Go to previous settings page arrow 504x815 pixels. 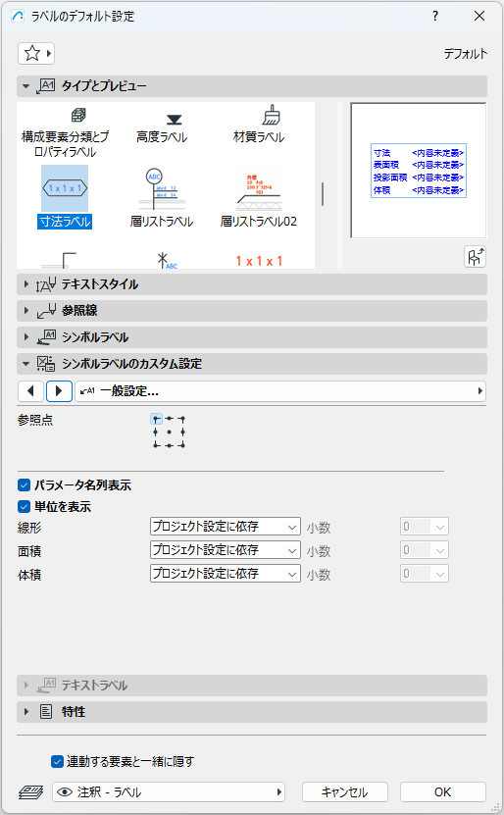(x=30, y=391)
